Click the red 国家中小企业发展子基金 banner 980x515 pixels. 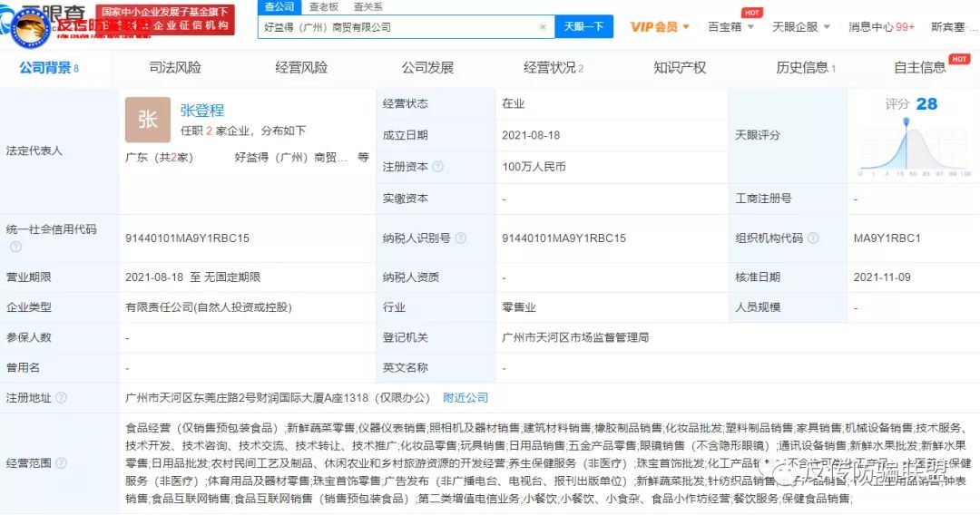point(165,19)
